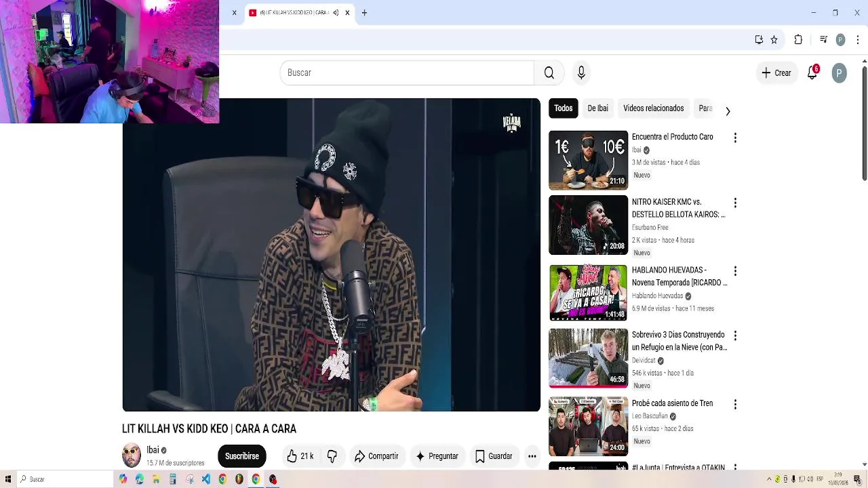The height and width of the screenshot is (488, 868).
Task: Click the page vertical scrollbar thumb
Action: pyautogui.click(x=865, y=123)
